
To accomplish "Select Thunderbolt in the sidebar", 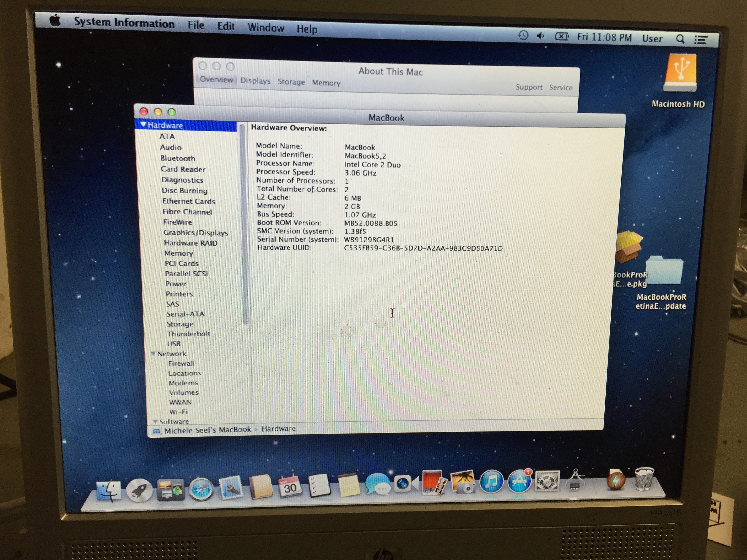I will [189, 334].
